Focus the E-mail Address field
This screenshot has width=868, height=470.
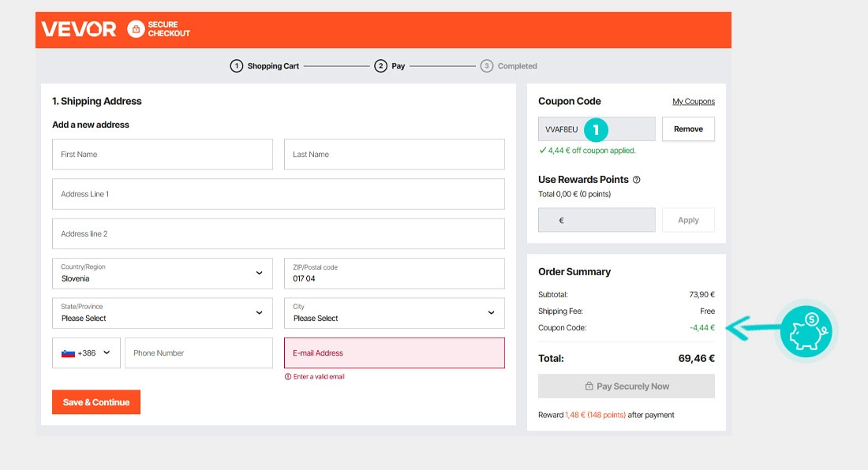coord(394,352)
